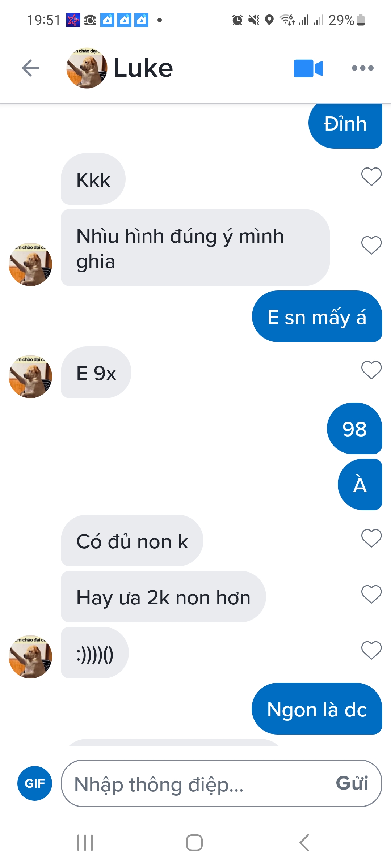Select the sent "E sn mấy á" bubble

click(317, 316)
